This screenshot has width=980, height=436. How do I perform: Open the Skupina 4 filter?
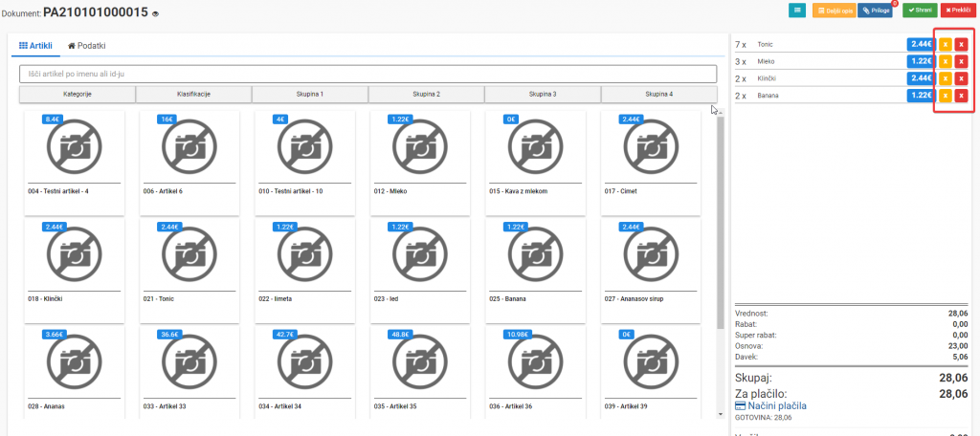pyautogui.click(x=659, y=95)
